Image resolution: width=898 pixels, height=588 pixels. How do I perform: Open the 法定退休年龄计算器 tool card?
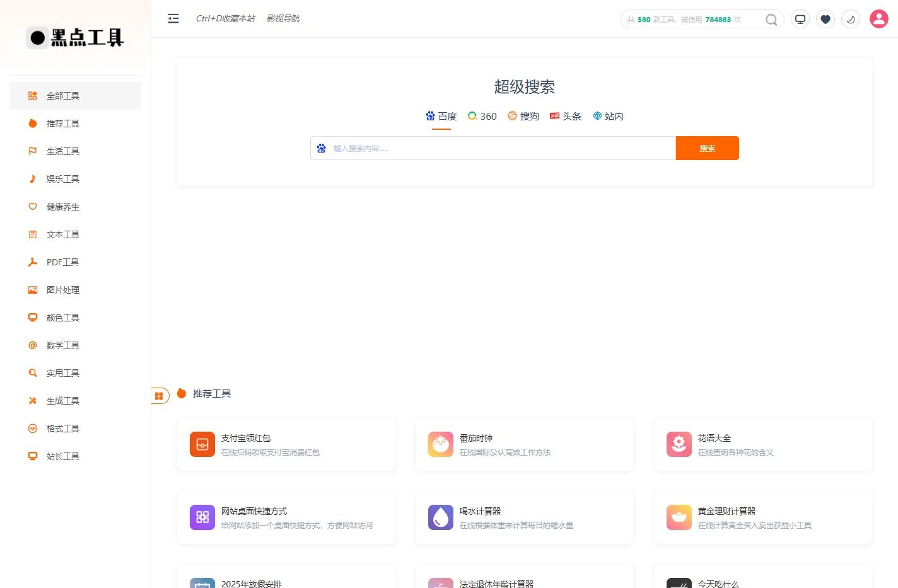[x=525, y=577]
